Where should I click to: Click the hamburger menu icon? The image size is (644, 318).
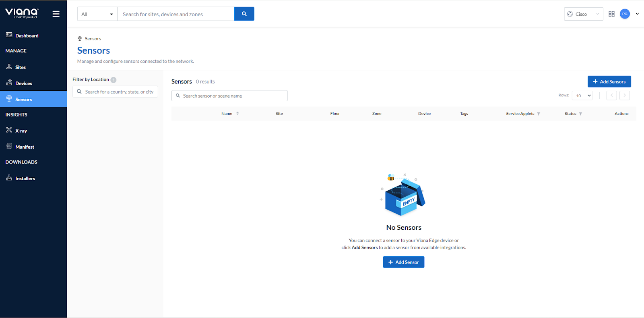point(56,14)
